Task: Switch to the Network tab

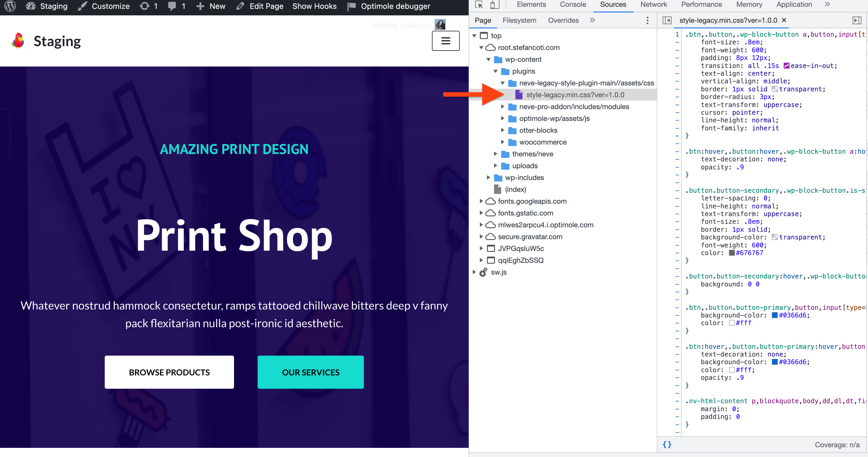Action: (653, 5)
